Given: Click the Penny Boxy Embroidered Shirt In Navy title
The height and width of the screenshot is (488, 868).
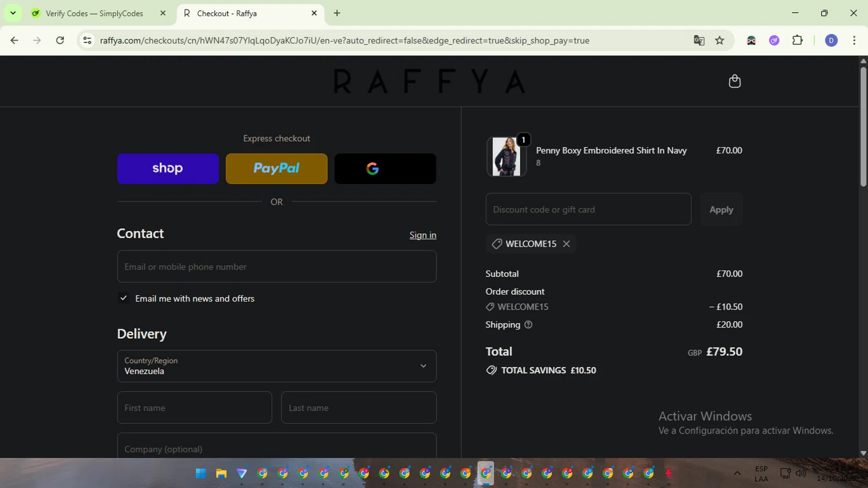Looking at the screenshot, I should coord(611,151).
